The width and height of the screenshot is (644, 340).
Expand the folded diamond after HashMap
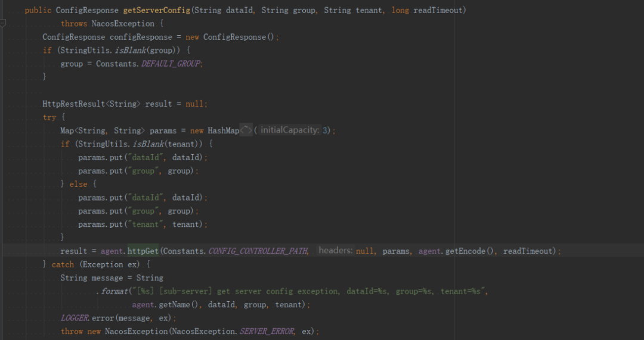[246, 130]
